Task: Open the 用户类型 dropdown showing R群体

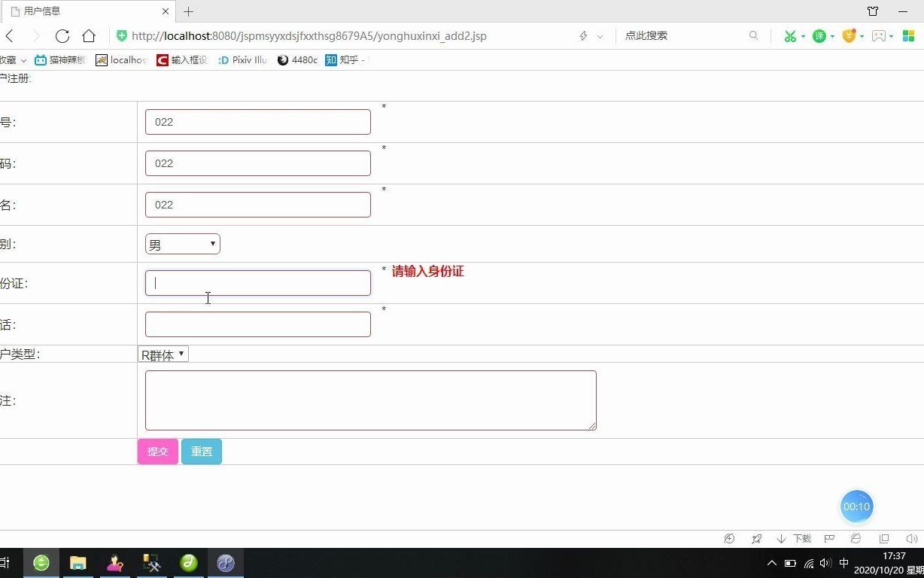Action: point(163,354)
